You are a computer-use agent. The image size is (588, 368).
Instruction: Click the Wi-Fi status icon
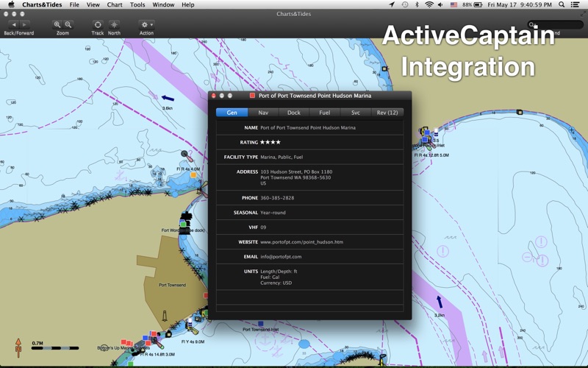pos(429,4)
